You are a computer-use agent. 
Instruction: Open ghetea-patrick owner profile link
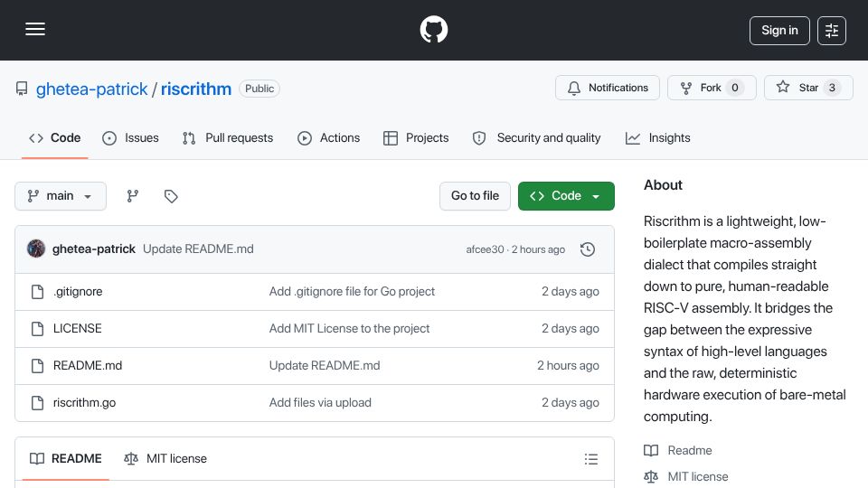tap(92, 89)
